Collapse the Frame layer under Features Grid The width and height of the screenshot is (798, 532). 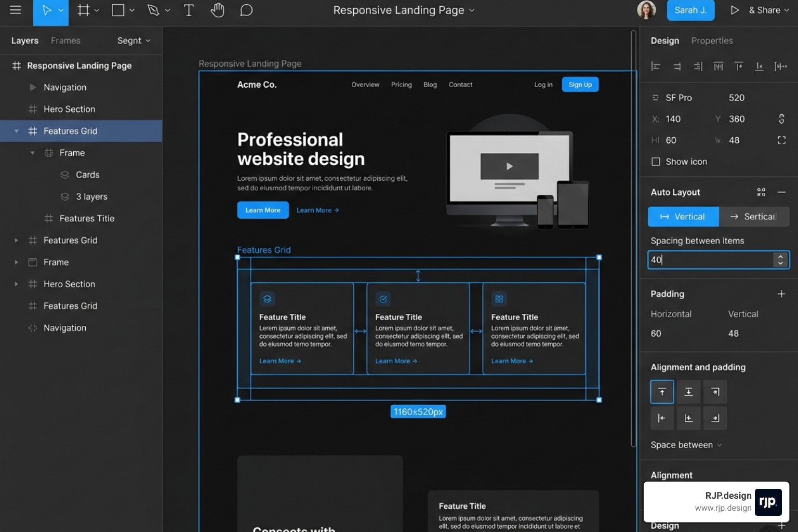tap(32, 153)
